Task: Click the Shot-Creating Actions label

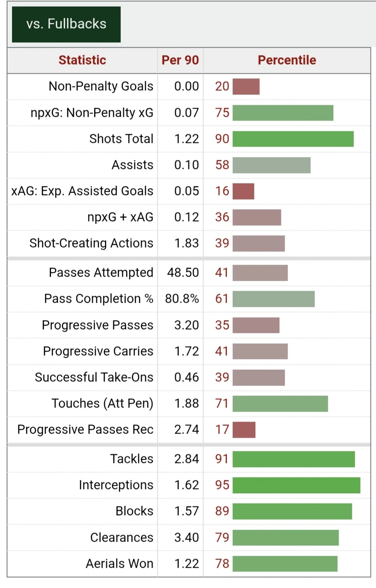Action: tap(91, 243)
